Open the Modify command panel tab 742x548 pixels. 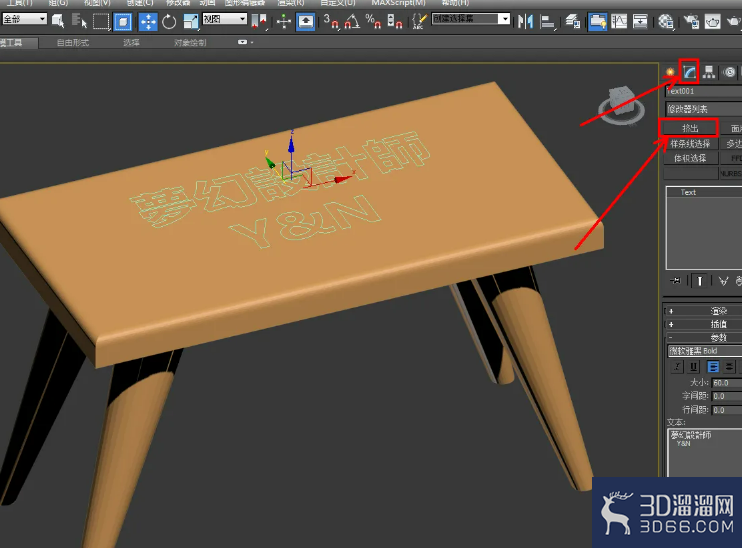click(689, 72)
